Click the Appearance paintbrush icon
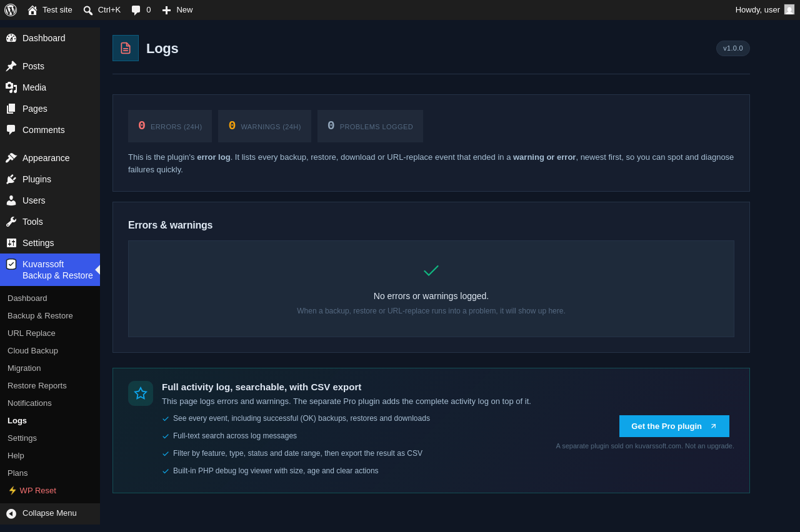800x532 pixels. pyautogui.click(x=11, y=158)
